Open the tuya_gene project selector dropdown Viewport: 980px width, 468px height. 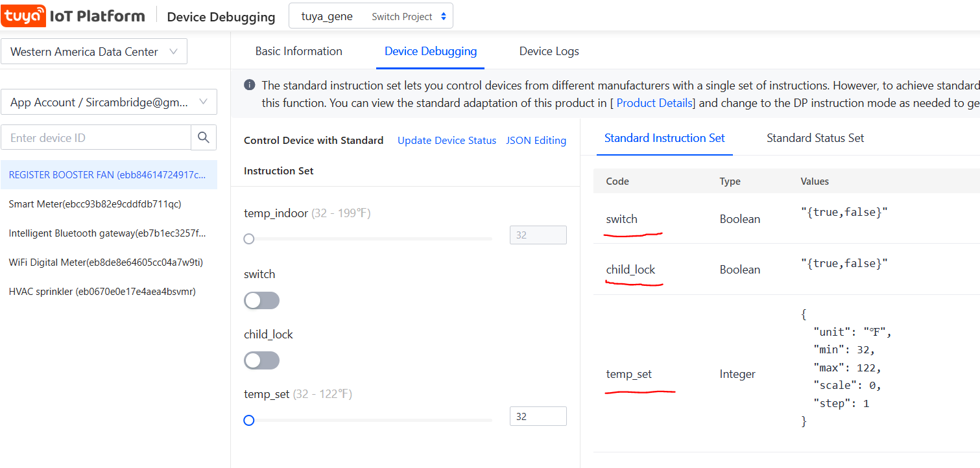coord(370,17)
